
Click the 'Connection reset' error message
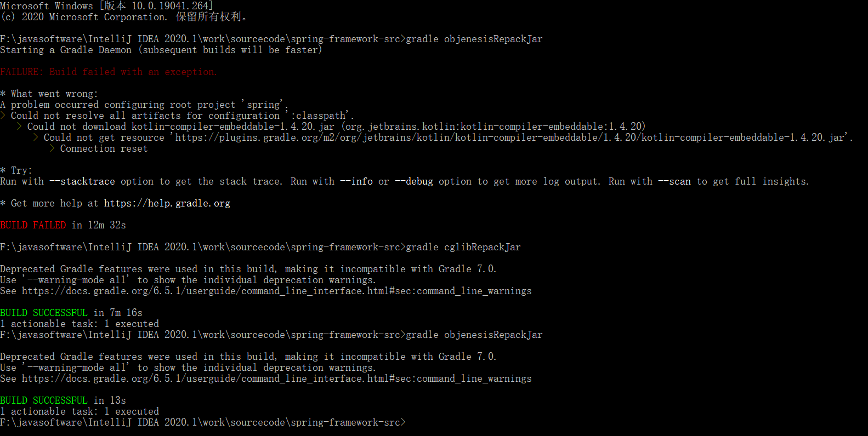coord(104,148)
